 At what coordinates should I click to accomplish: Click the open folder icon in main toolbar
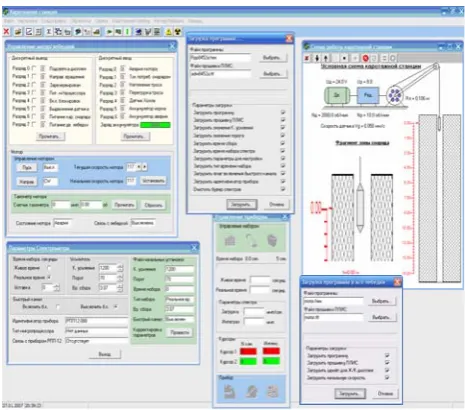(18, 32)
